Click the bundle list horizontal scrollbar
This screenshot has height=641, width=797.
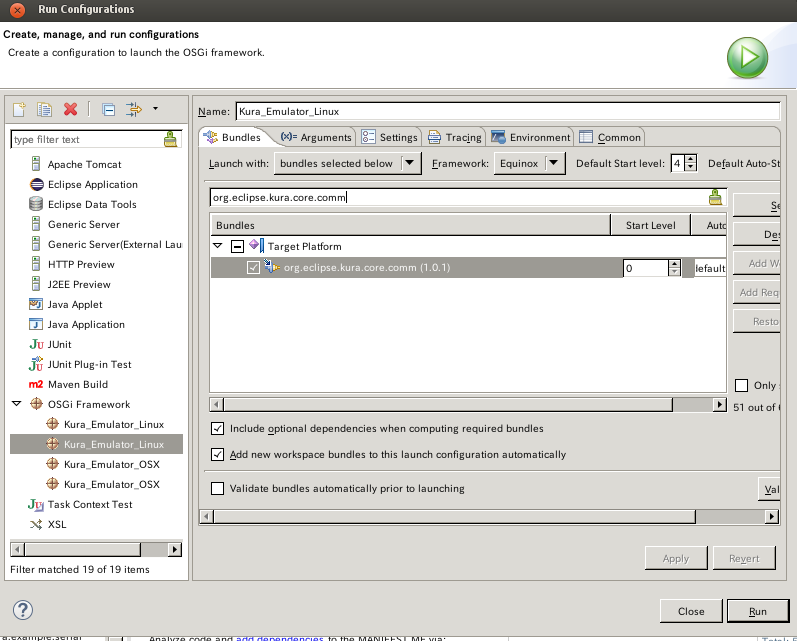coord(468,405)
